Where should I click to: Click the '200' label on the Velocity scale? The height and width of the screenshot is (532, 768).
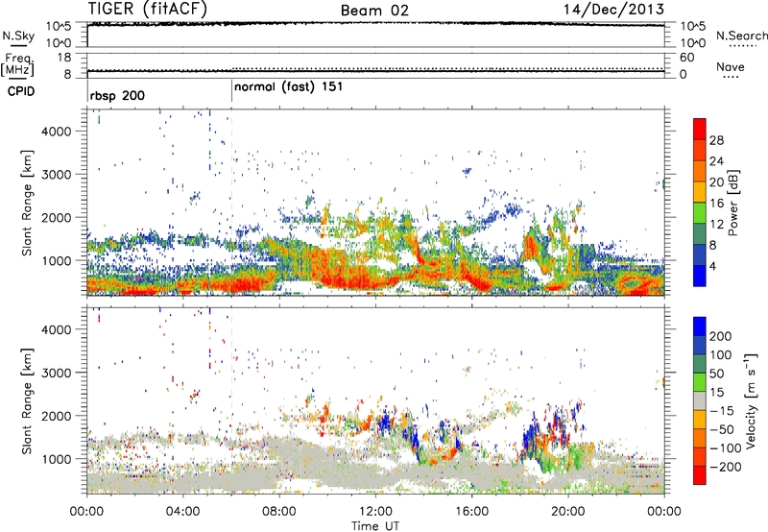(x=721, y=336)
